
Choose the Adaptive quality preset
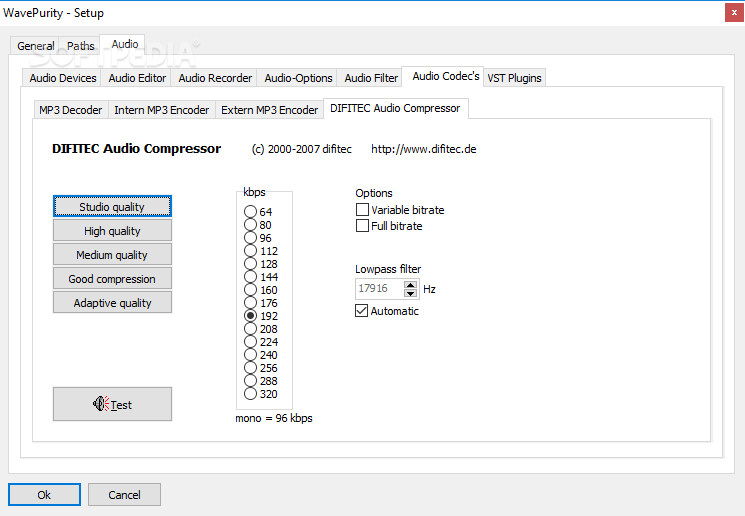(112, 303)
